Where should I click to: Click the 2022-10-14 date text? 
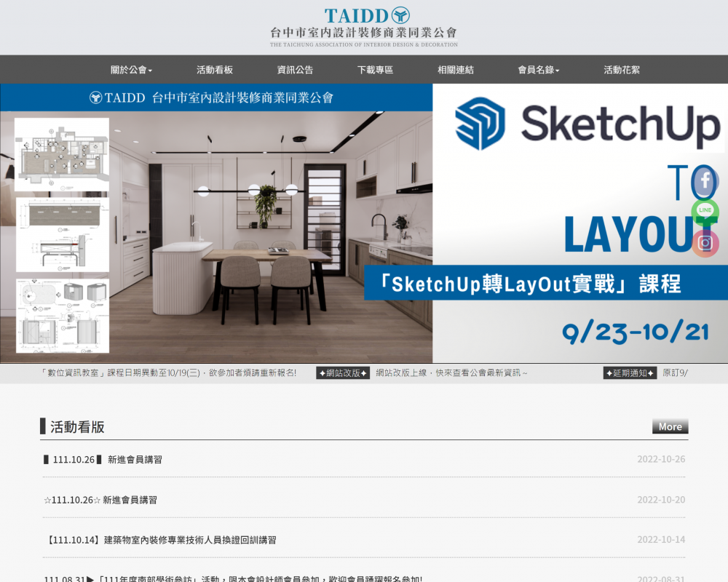click(661, 540)
